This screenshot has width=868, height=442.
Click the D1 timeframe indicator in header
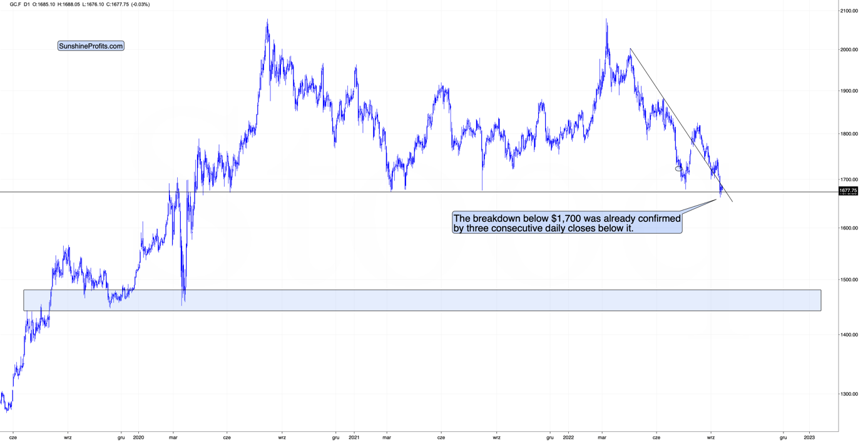[27, 4]
